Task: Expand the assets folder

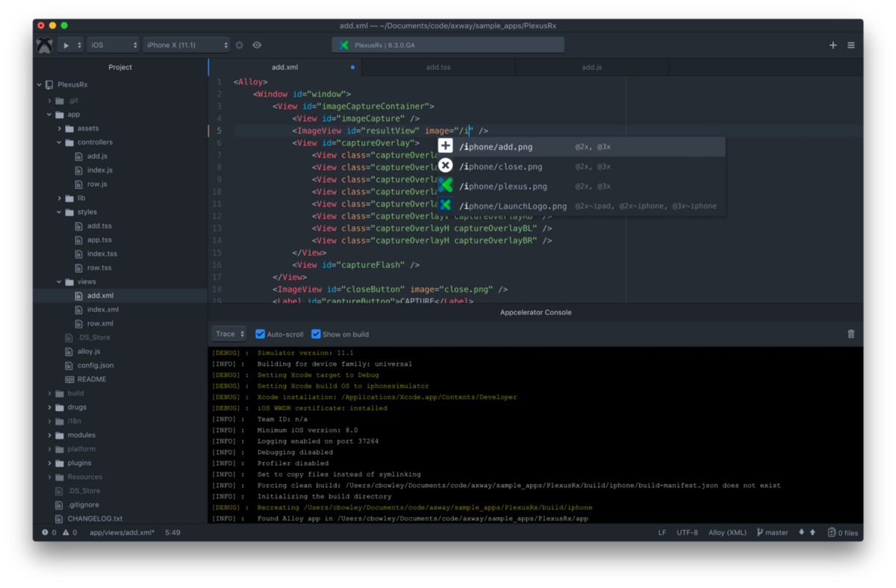Action: (x=59, y=128)
